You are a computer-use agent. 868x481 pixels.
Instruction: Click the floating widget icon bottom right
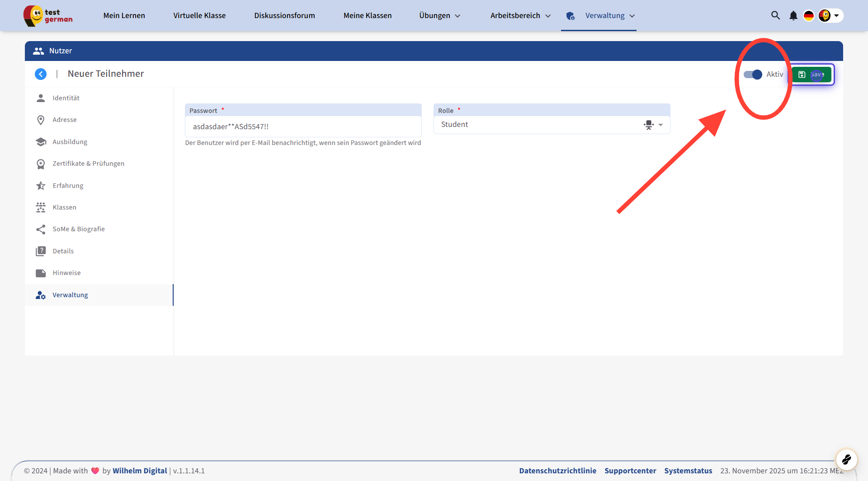click(x=846, y=460)
